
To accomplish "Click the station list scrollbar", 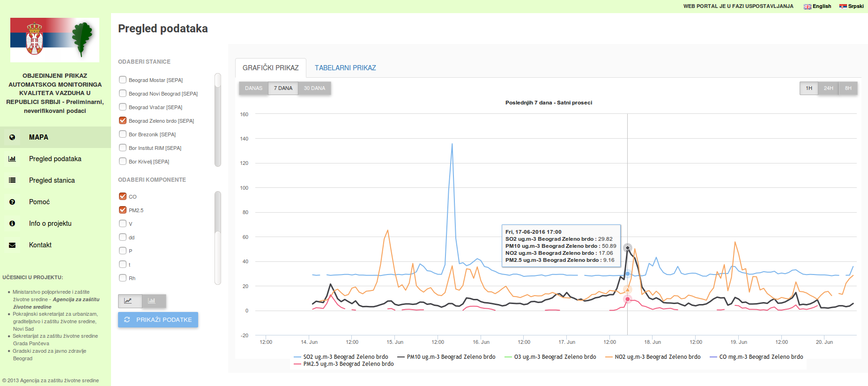I will pyautogui.click(x=218, y=119).
